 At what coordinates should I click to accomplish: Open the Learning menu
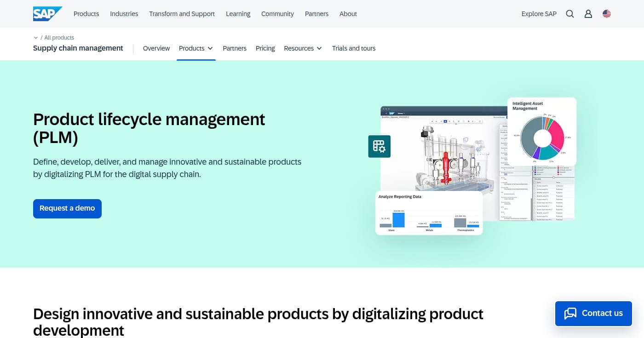tap(238, 14)
